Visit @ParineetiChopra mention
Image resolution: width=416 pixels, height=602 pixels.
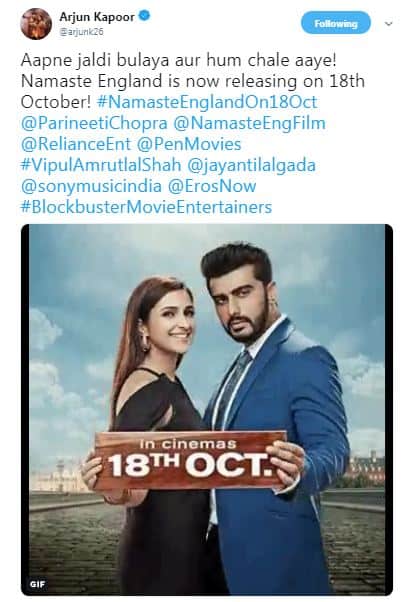(x=94, y=123)
